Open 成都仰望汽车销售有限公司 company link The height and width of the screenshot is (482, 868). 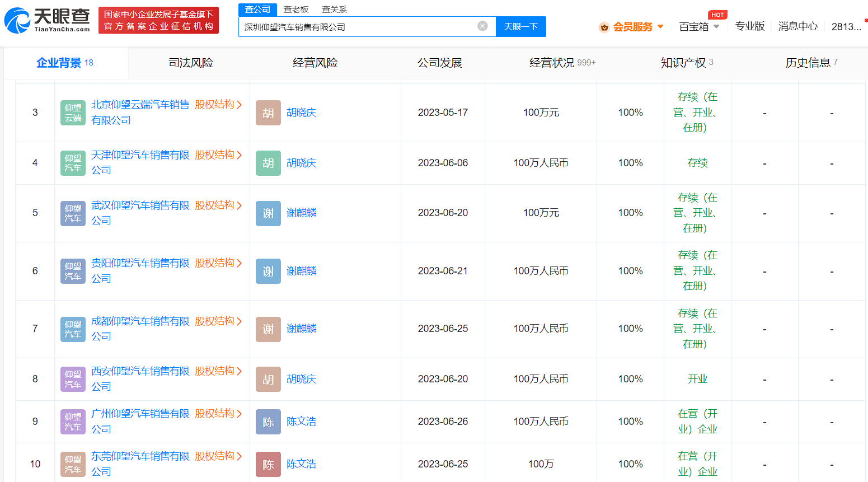pyautogui.click(x=140, y=329)
